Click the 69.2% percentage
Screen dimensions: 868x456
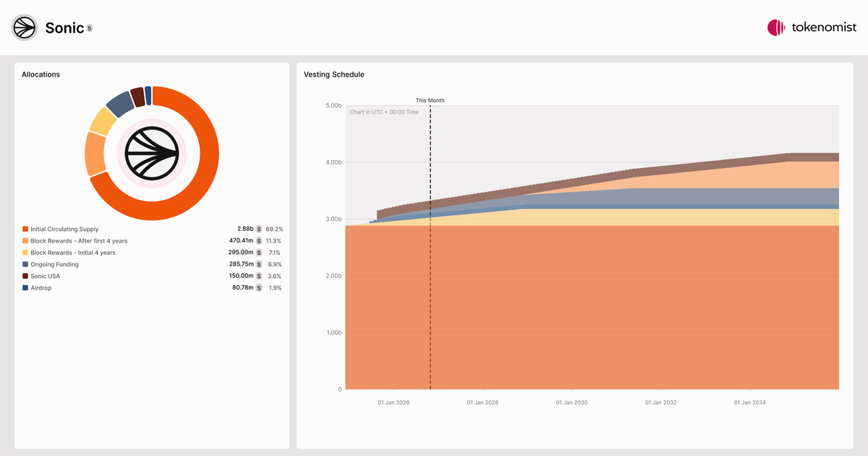pyautogui.click(x=274, y=229)
